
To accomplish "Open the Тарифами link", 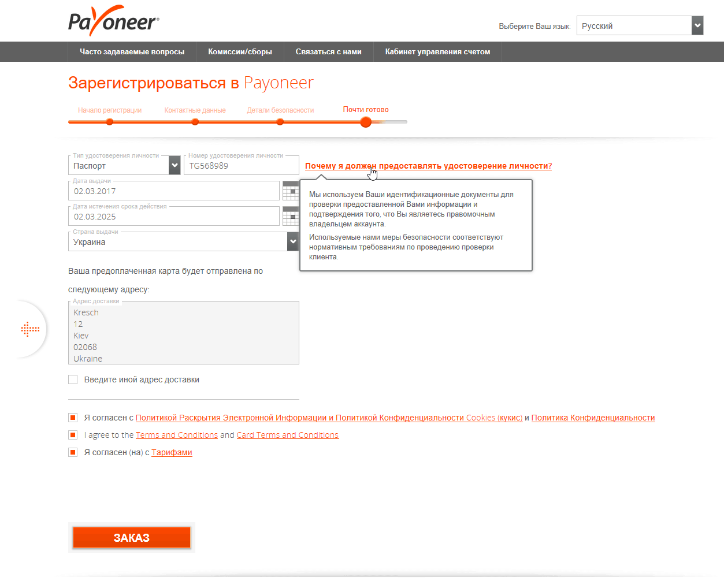I will [172, 452].
